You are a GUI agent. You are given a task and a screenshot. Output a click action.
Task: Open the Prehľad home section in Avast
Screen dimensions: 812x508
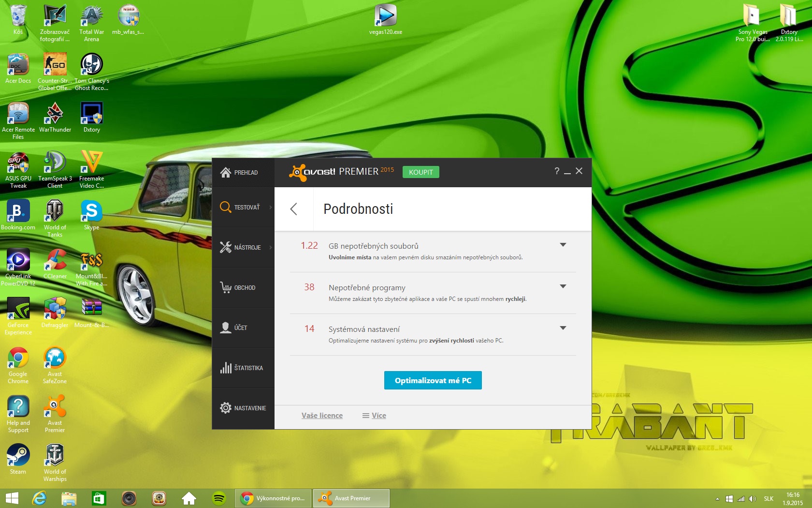point(243,173)
